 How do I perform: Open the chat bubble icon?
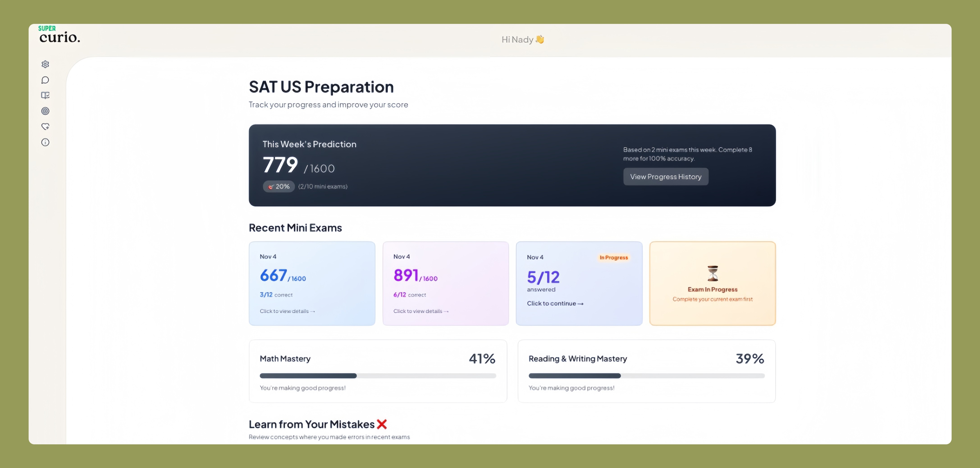[x=45, y=80]
